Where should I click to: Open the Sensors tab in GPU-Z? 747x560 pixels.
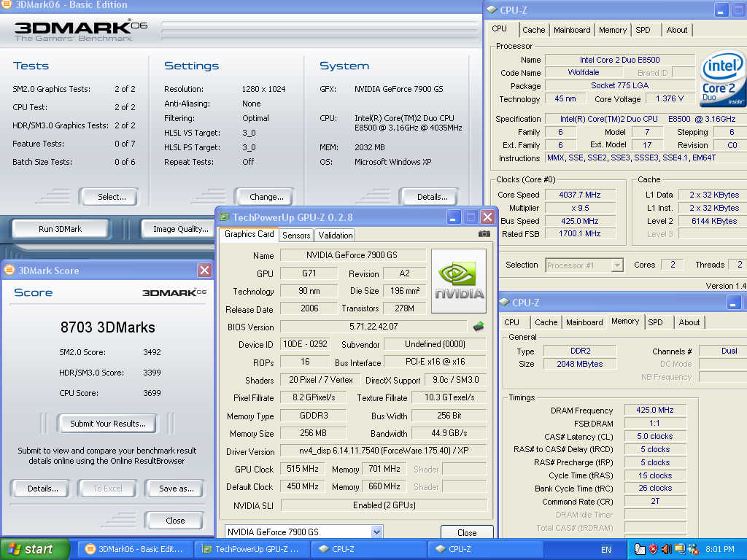point(296,236)
